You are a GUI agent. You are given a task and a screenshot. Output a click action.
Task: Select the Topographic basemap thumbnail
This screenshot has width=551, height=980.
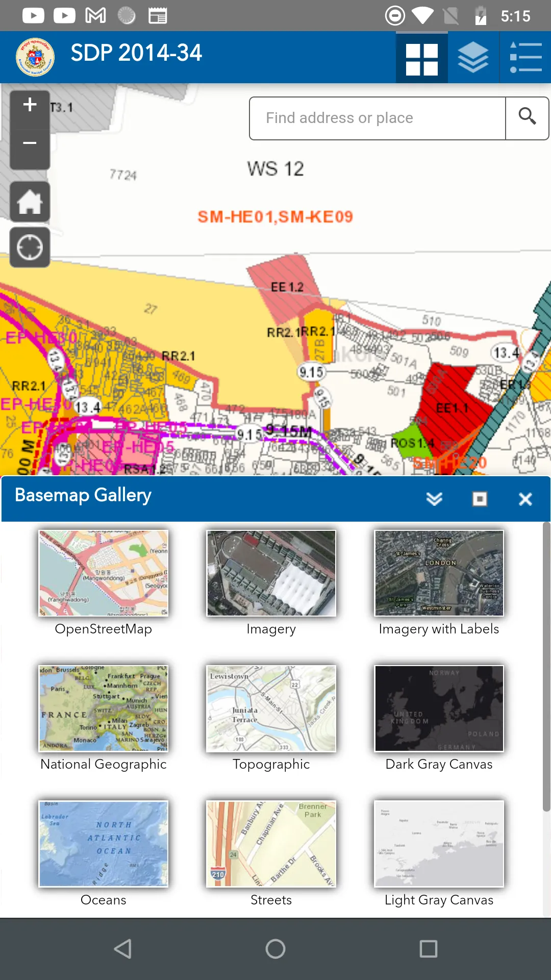click(271, 708)
